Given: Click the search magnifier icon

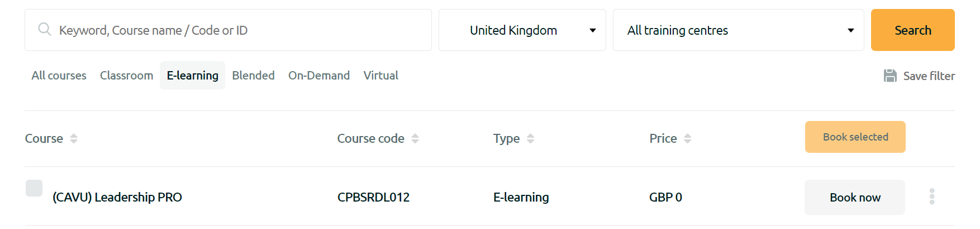Looking at the screenshot, I should [x=45, y=29].
